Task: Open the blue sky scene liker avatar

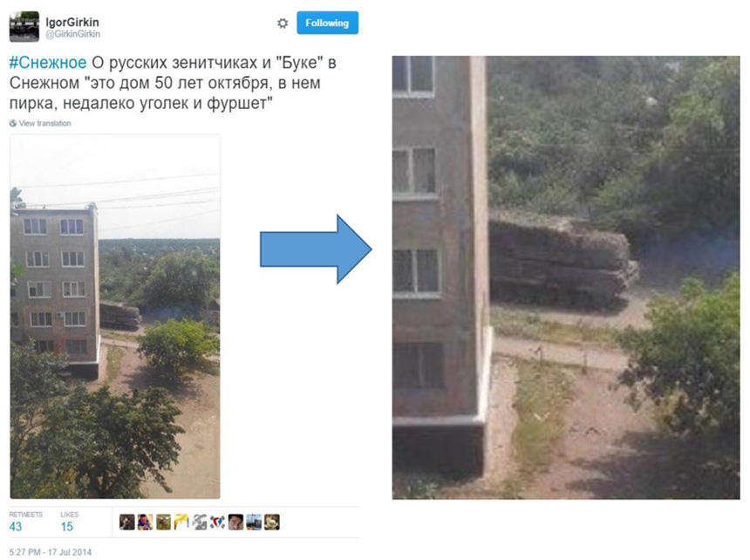Action: click(254, 522)
